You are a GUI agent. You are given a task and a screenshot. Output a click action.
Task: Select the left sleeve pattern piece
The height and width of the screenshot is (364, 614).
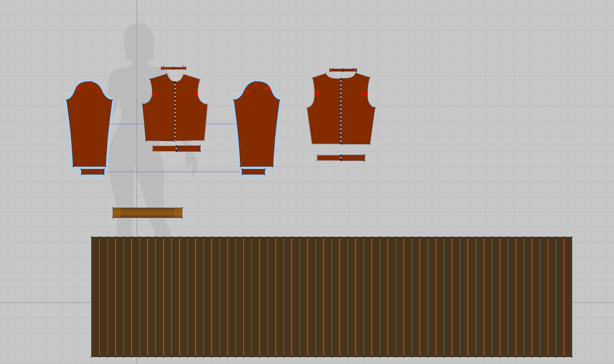click(x=89, y=125)
